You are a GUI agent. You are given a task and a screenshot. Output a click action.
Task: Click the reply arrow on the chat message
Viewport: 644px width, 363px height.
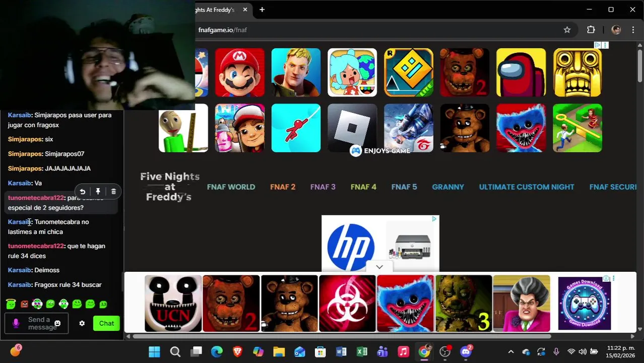coord(82,192)
